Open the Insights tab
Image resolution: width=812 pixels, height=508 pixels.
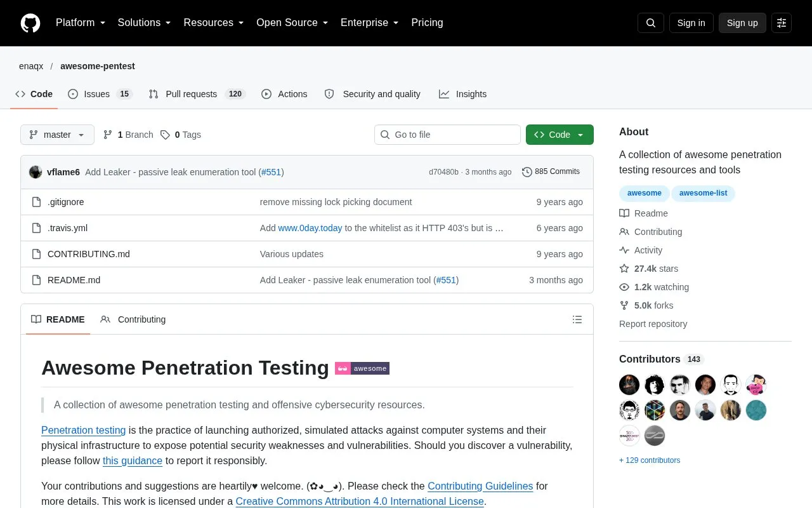[463, 94]
